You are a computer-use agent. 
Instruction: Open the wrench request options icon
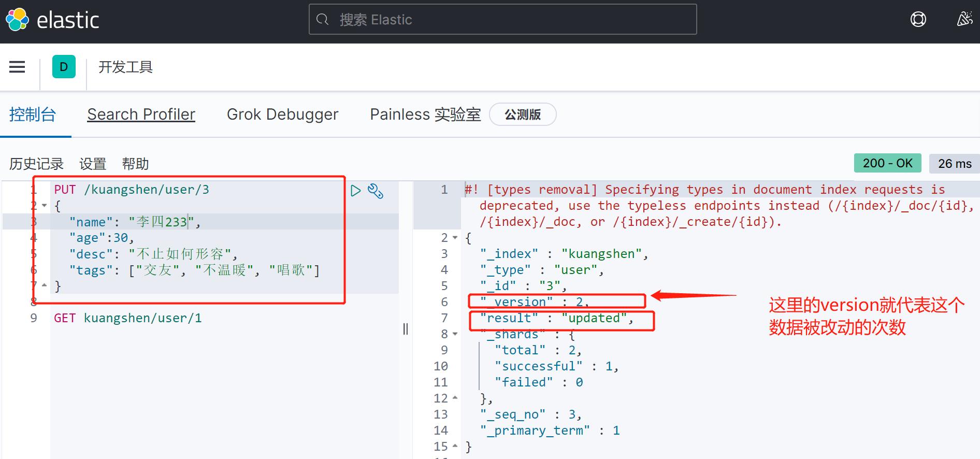point(376,191)
